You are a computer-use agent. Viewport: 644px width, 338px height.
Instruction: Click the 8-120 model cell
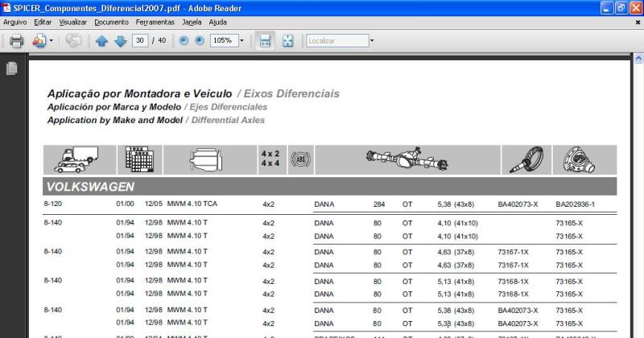point(53,204)
